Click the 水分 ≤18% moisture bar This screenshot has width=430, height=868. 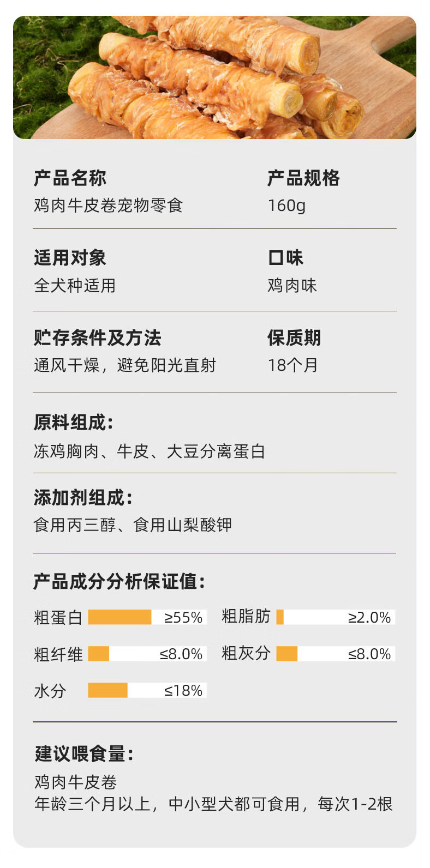[x=147, y=690]
